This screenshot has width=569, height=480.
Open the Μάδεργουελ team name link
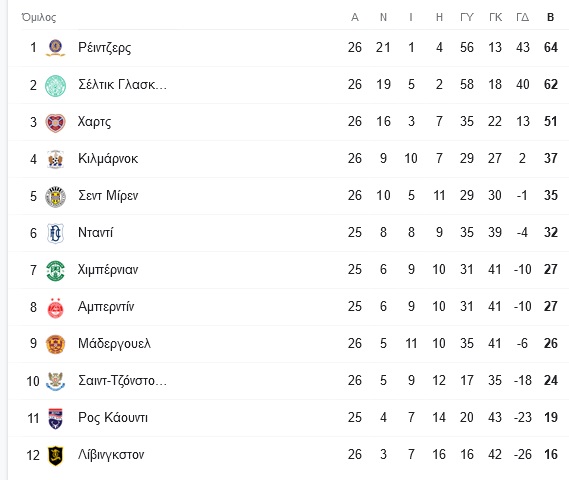pos(114,344)
